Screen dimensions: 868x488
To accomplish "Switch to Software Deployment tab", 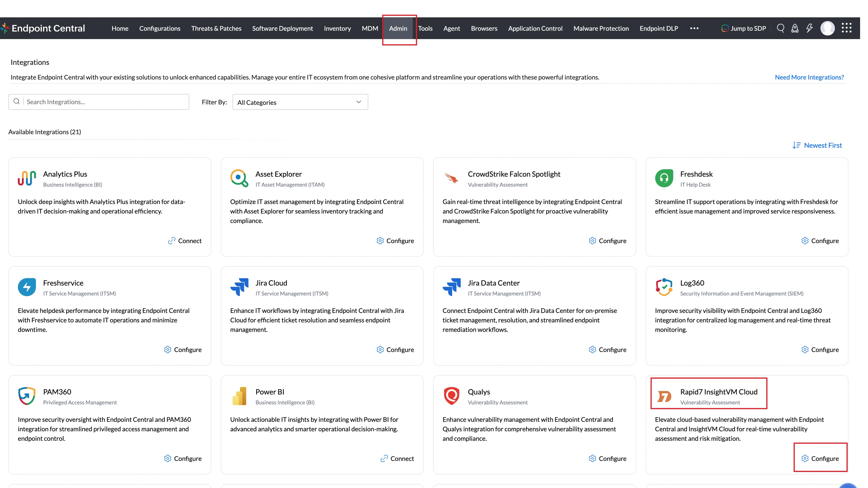I will (282, 28).
